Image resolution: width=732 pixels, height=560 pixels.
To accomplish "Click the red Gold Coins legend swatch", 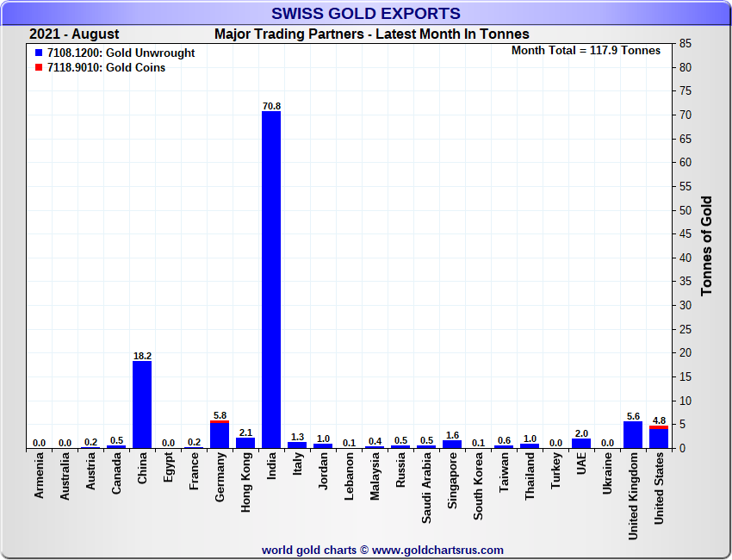I will pyautogui.click(x=39, y=67).
